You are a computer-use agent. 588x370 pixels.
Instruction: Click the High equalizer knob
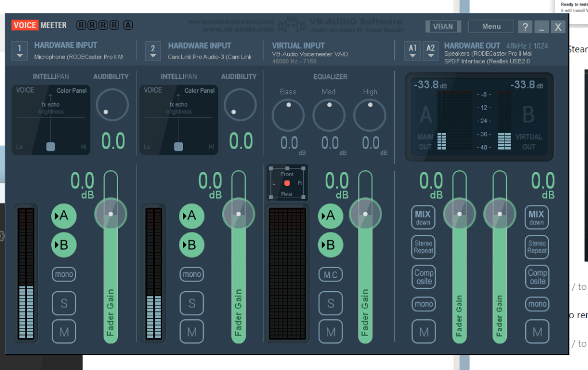click(x=370, y=115)
